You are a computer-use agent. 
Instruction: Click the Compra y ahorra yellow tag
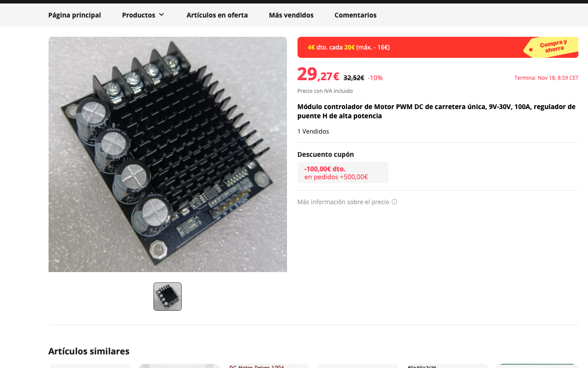(x=551, y=47)
